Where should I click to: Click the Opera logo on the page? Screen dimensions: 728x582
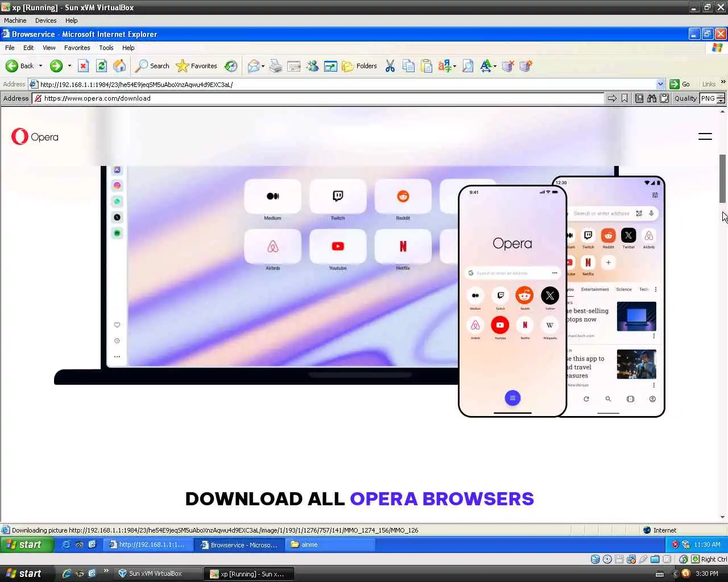tap(35, 137)
